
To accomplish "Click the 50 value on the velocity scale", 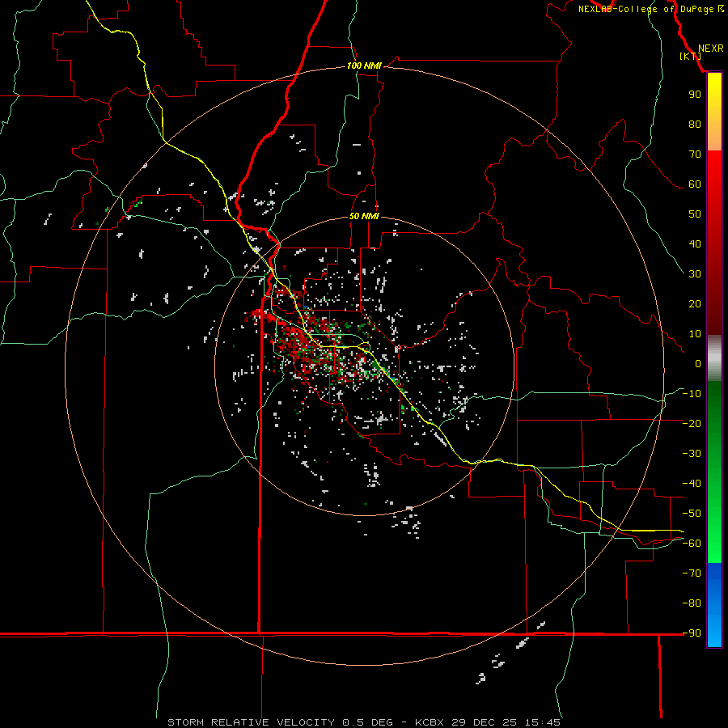I will [x=695, y=214].
